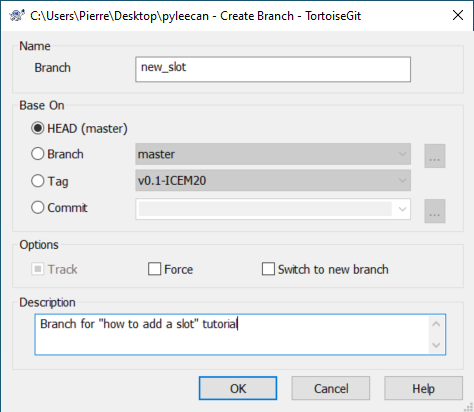Click the Branch name input field
The width and height of the screenshot is (474, 412).
pyautogui.click(x=273, y=69)
